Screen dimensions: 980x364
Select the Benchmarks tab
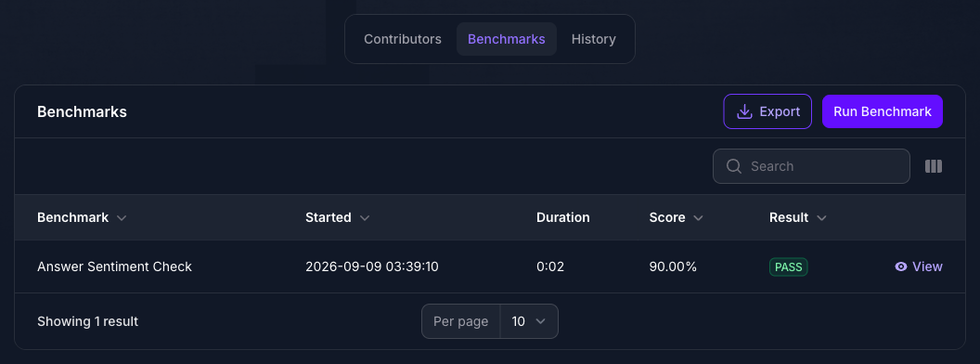pos(507,39)
